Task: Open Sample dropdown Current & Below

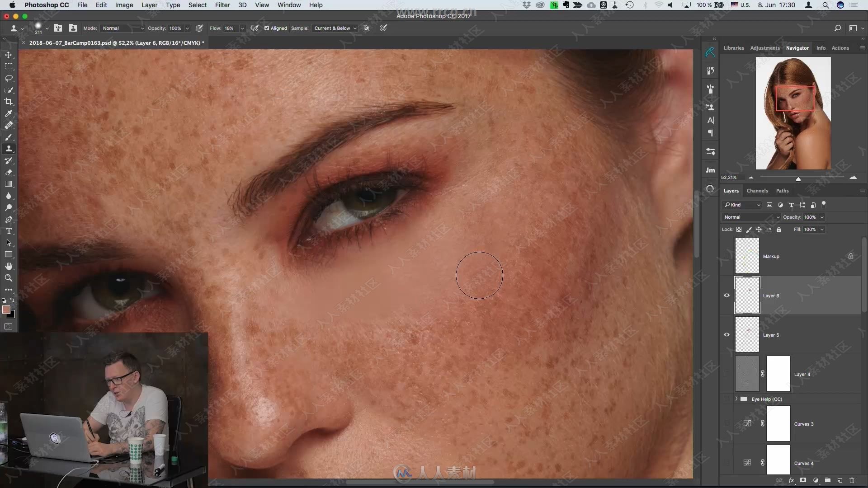Action: [x=335, y=28]
